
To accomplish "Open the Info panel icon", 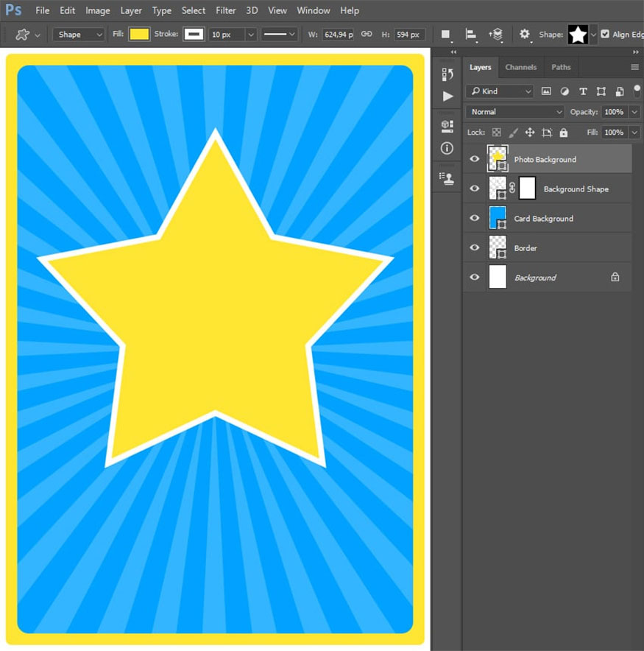I will (447, 148).
